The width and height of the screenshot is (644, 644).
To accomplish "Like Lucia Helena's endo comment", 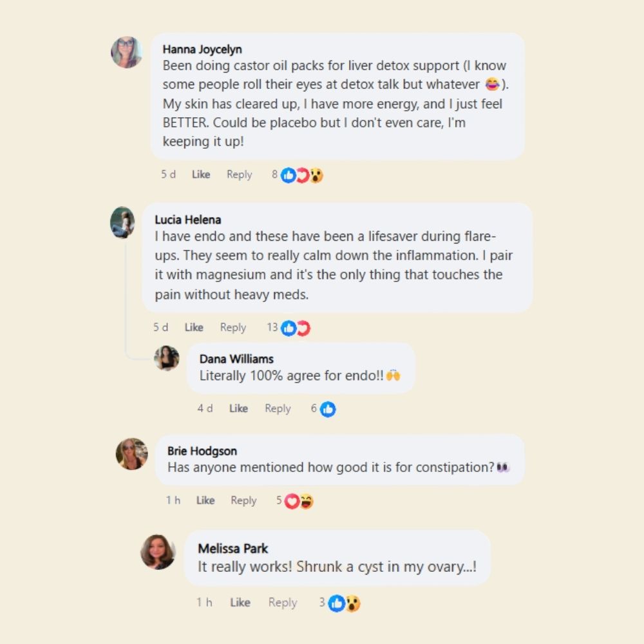I will click(194, 328).
